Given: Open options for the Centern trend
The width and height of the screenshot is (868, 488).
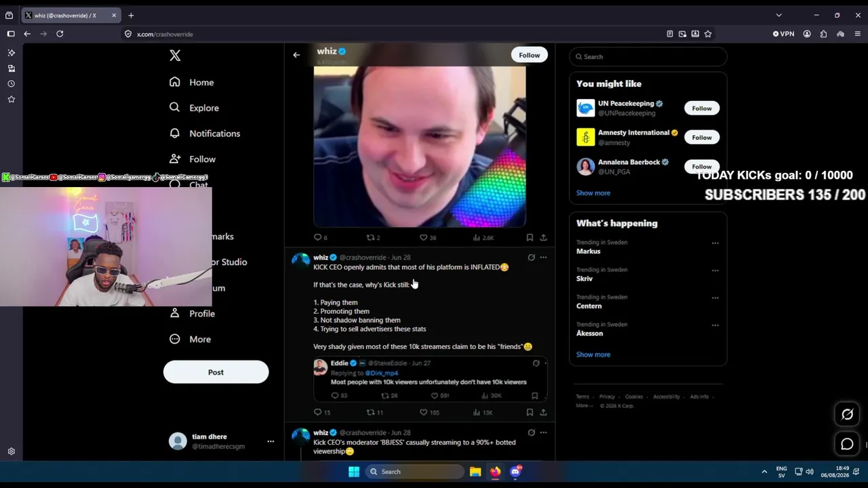Looking at the screenshot, I should tap(715, 298).
